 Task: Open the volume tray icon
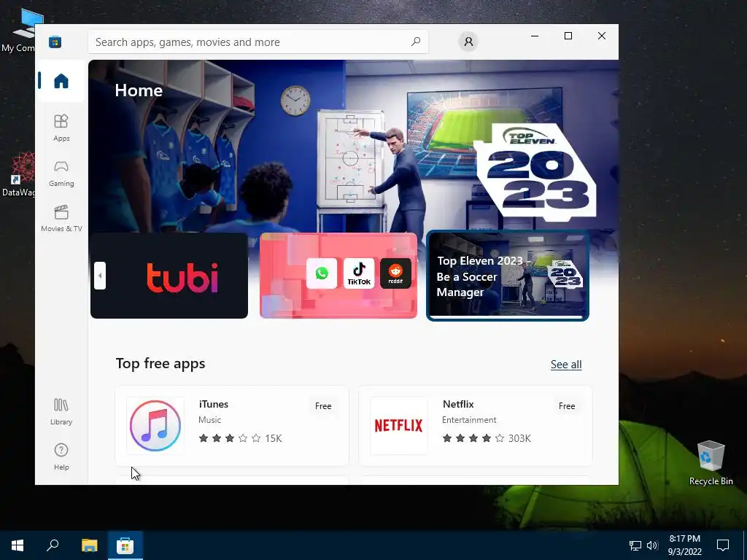[652, 545]
